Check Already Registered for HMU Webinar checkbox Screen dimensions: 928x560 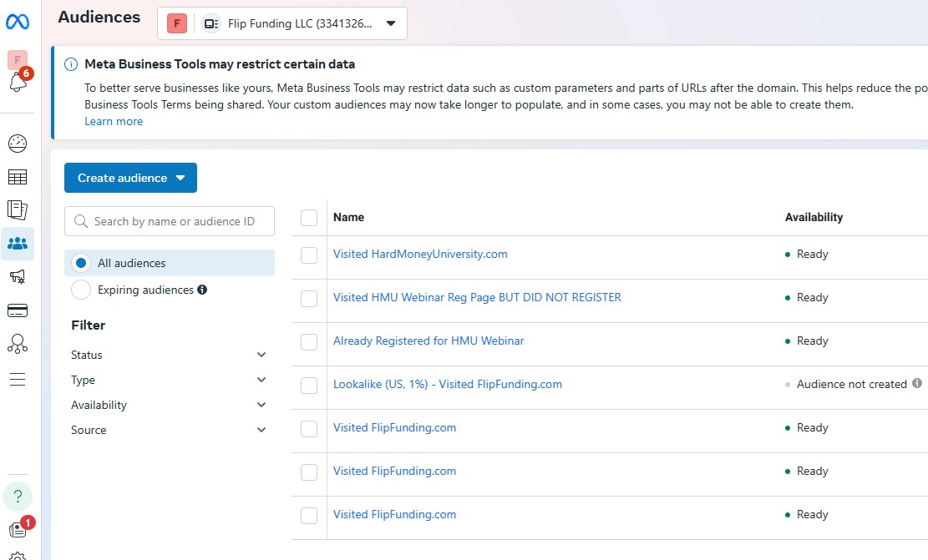tap(309, 342)
